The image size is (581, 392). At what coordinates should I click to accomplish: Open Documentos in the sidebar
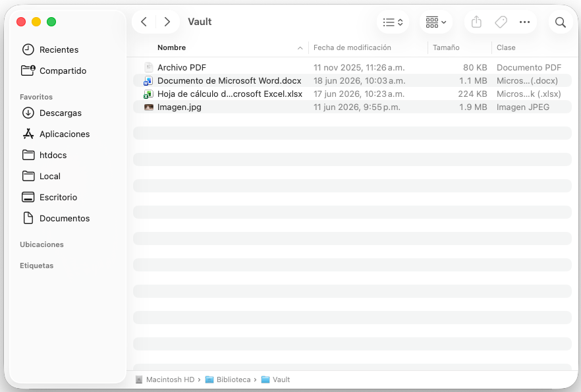tap(65, 219)
